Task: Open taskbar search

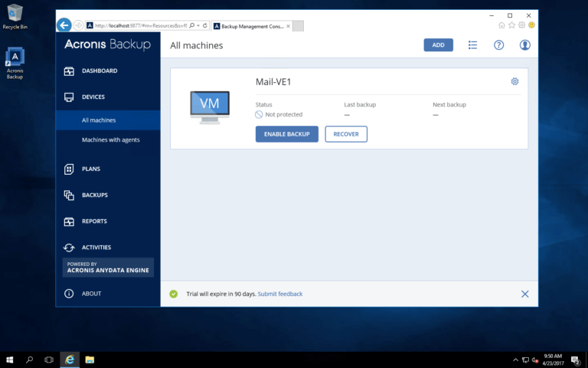Action: coord(29,360)
